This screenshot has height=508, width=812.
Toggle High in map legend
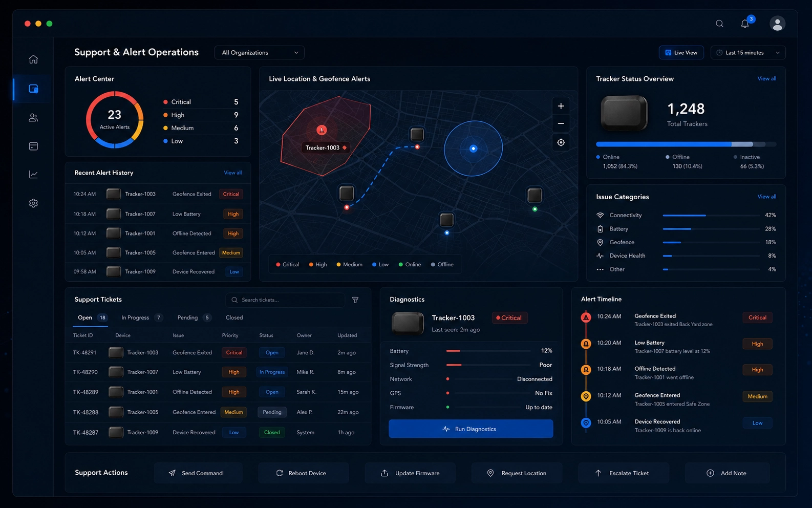pos(318,265)
